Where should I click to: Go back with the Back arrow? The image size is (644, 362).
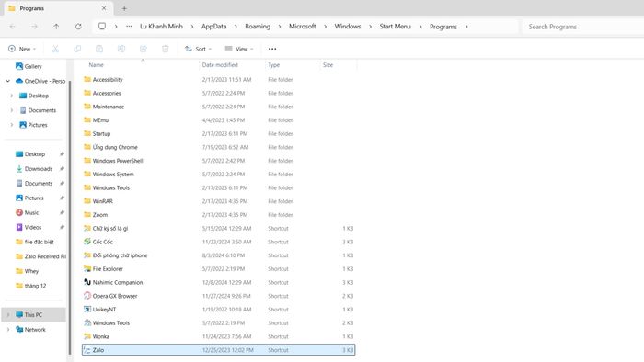tap(12, 27)
